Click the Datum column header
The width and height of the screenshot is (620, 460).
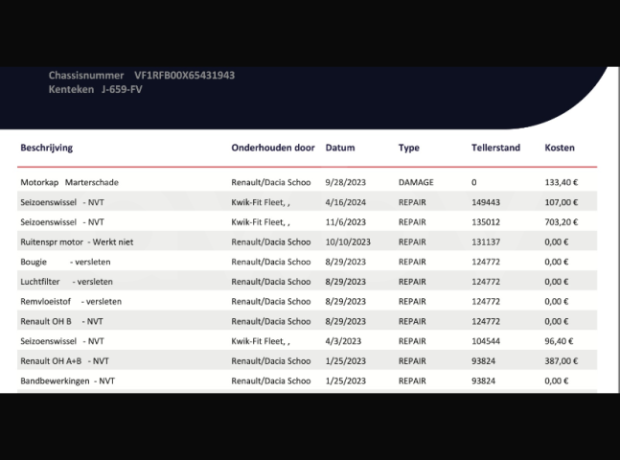(x=340, y=148)
